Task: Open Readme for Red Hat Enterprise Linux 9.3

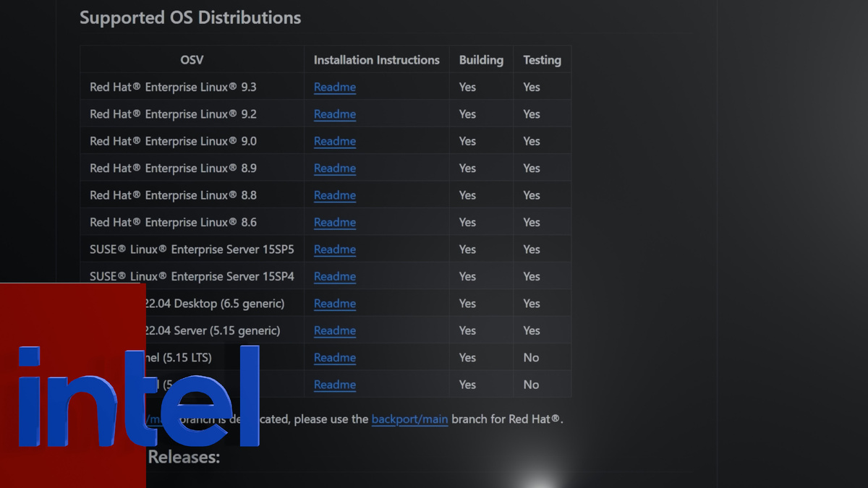Action: point(335,87)
